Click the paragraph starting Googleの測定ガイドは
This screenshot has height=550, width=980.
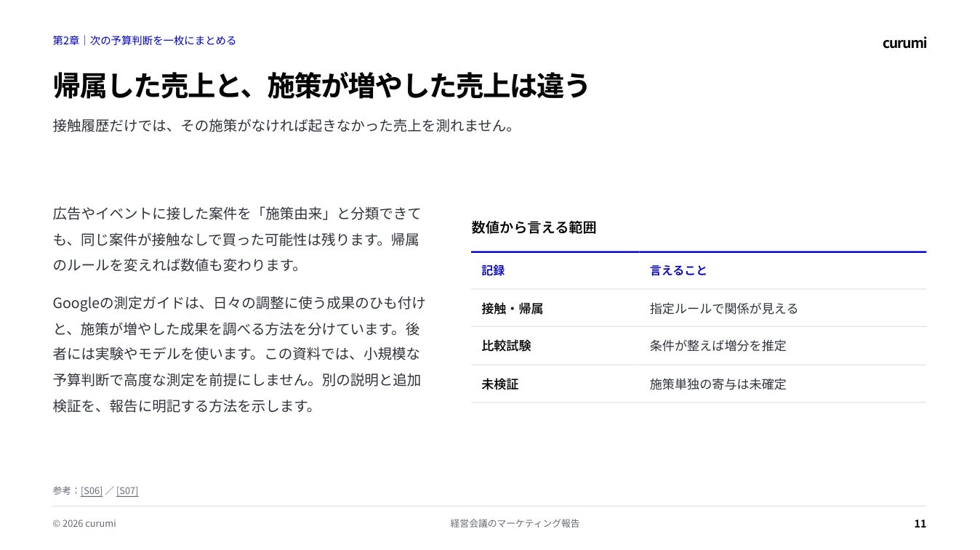pyautogui.click(x=239, y=354)
